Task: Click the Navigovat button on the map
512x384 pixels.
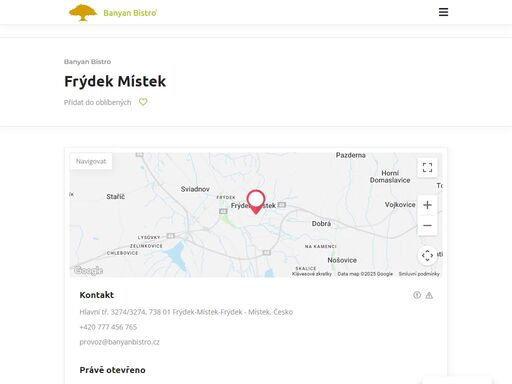Action: click(x=91, y=161)
